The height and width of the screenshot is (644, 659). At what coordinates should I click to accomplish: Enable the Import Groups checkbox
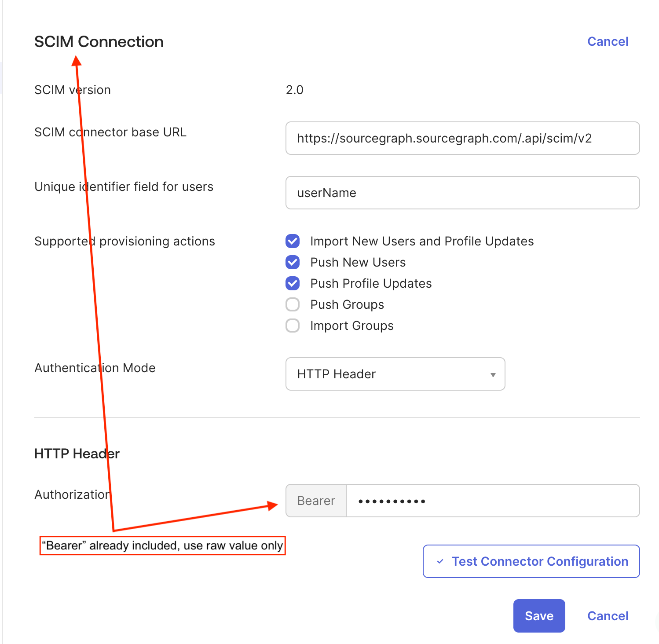pyautogui.click(x=293, y=326)
